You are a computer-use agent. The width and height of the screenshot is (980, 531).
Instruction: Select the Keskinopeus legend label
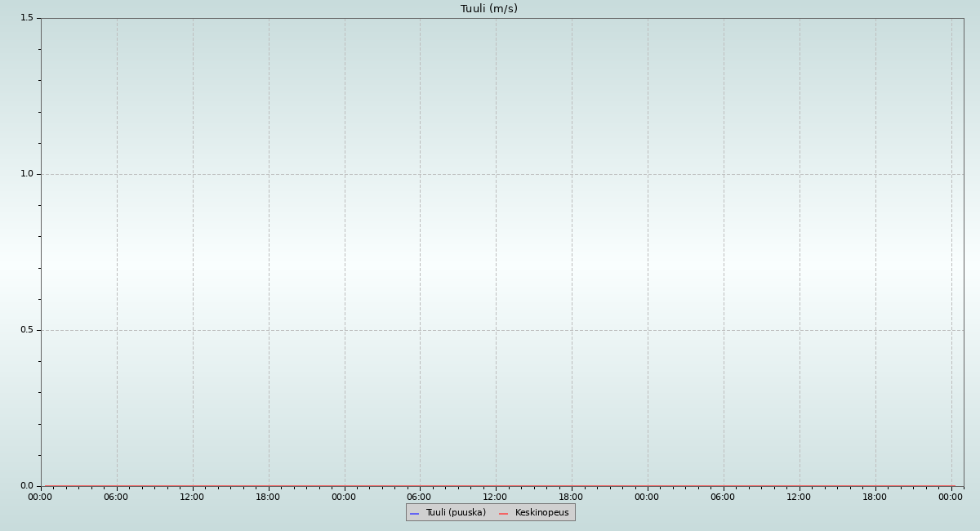coord(541,513)
